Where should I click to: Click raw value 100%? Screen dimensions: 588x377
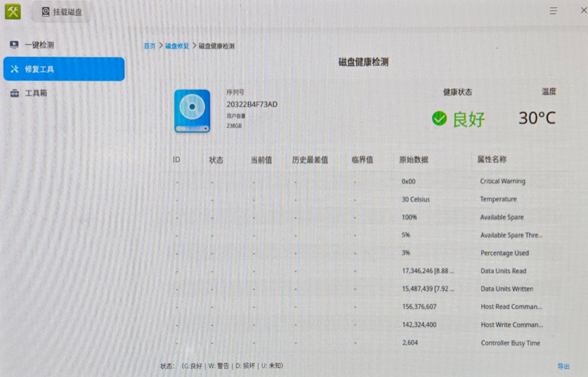(409, 218)
